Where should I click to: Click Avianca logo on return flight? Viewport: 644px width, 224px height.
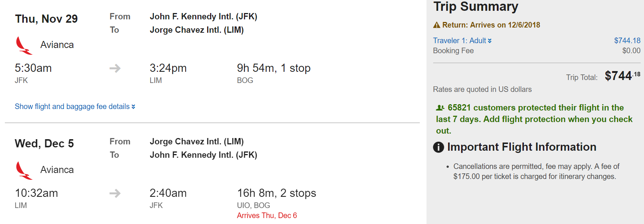24,170
